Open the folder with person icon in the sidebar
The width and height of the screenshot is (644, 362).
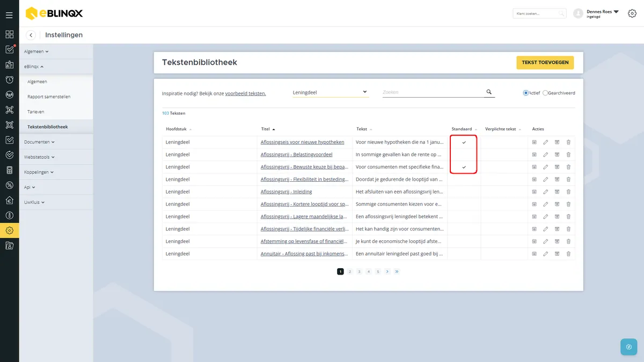[x=9, y=246]
